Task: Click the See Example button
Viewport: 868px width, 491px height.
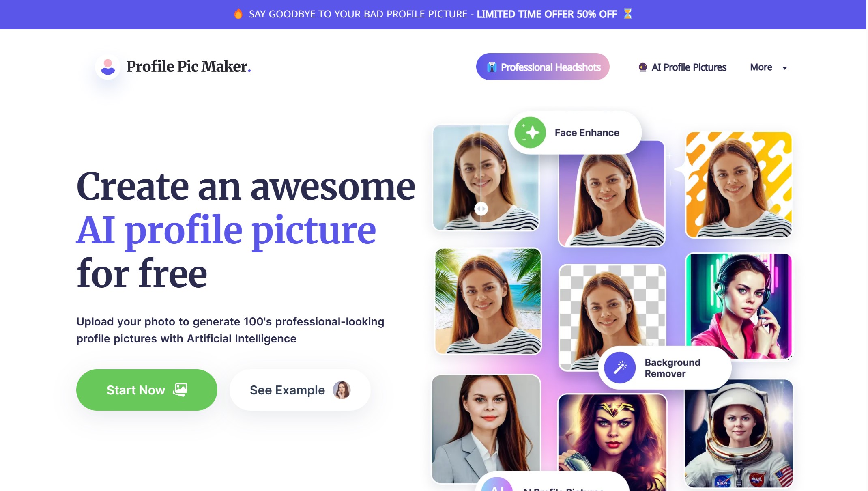Action: (299, 390)
